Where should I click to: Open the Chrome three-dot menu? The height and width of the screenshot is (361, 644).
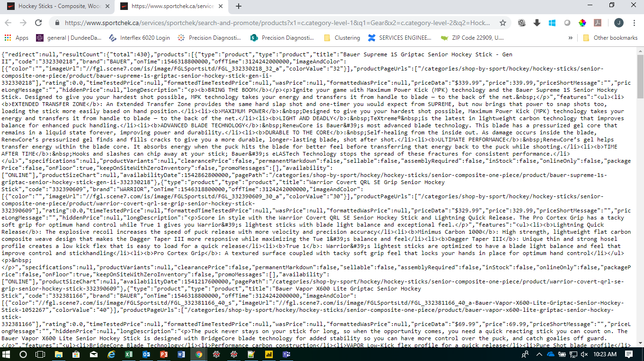634,23
